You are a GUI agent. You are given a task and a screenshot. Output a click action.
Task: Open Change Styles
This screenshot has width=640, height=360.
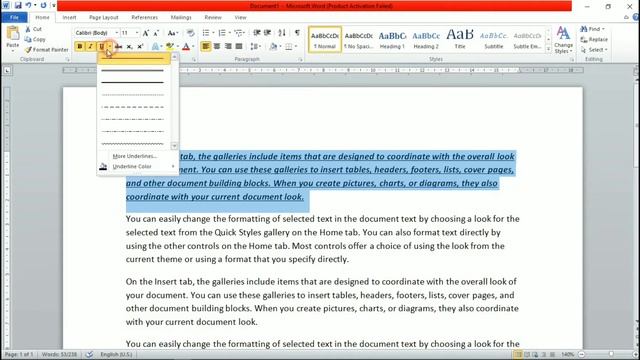(x=563, y=40)
